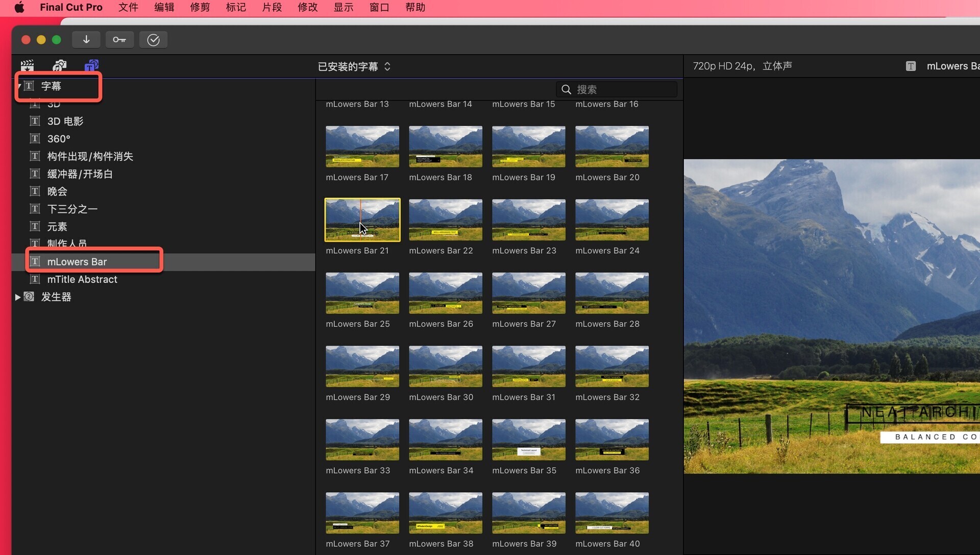The width and height of the screenshot is (980, 555).
Task: Select the mLowers Bar category
Action: [x=163, y=262]
